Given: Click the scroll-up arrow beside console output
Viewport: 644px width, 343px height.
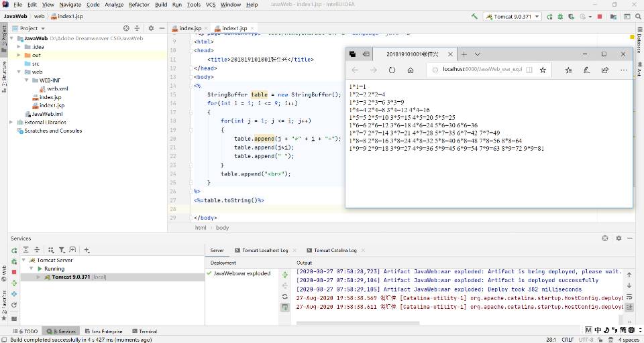Looking at the screenshot, I should pyautogui.click(x=629, y=275).
